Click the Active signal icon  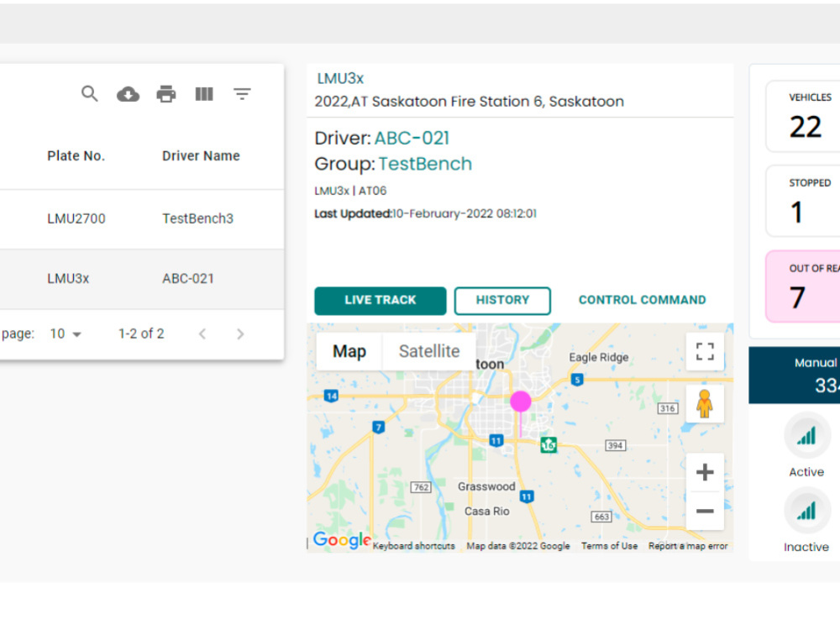[806, 435]
